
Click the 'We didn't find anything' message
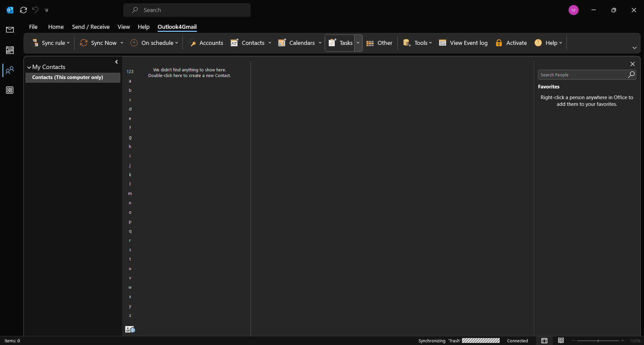[x=190, y=73]
